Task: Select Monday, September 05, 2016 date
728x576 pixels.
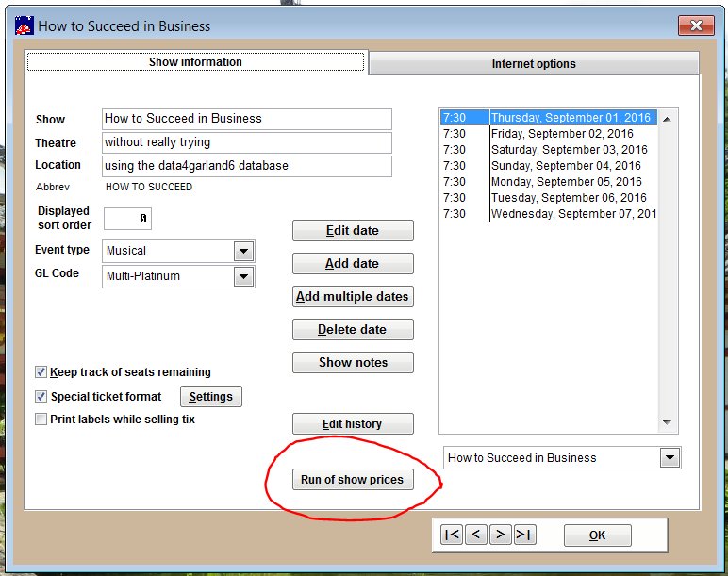Action: coord(548,182)
